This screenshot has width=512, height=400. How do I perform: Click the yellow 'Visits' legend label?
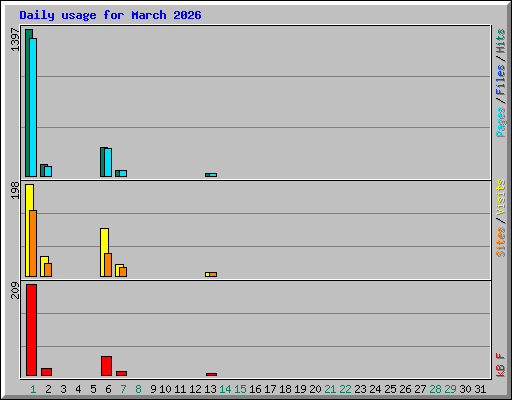click(x=500, y=198)
